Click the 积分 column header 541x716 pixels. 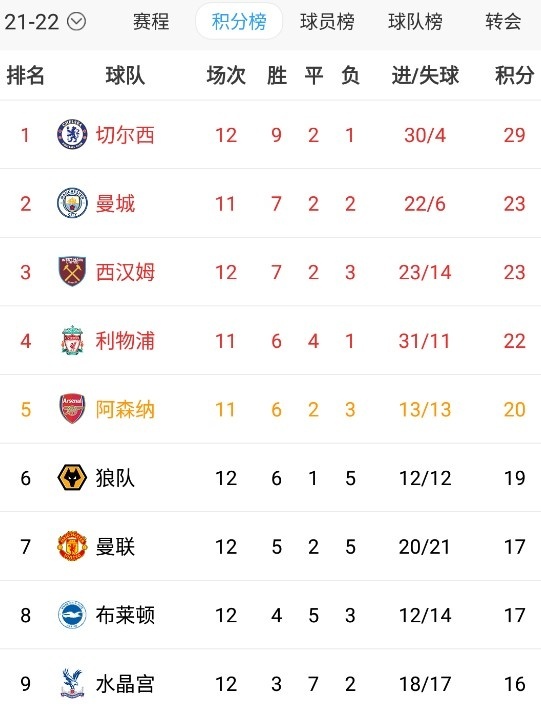pos(515,75)
